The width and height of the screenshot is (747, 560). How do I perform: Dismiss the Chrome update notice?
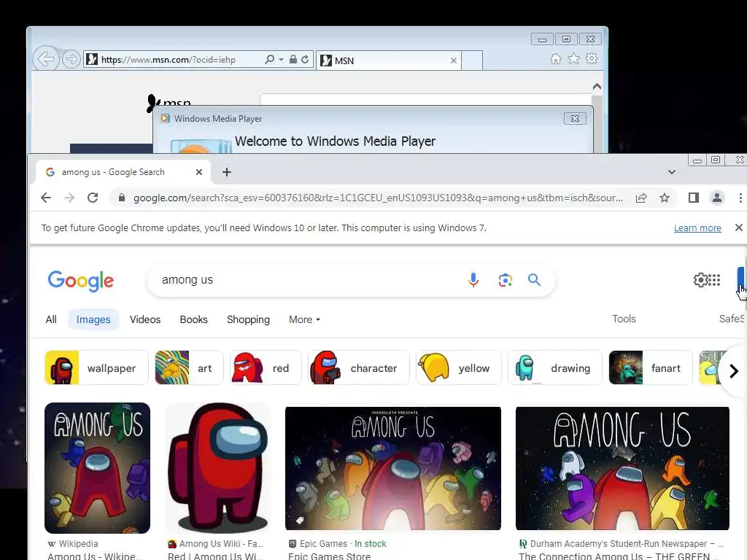739,227
